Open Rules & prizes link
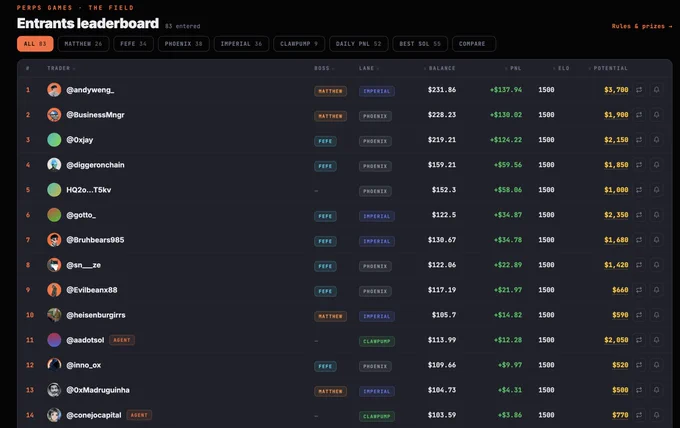 [642, 26]
